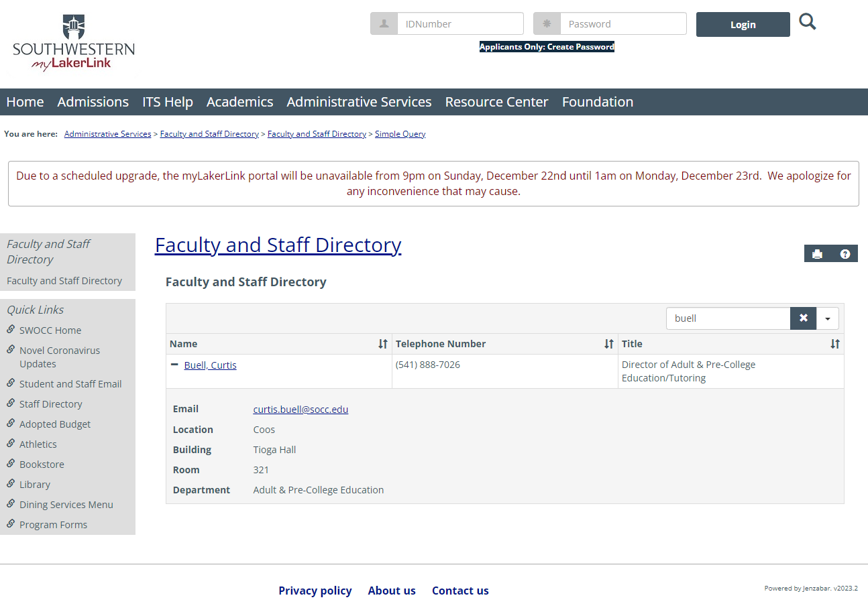The width and height of the screenshot is (868, 614).
Task: Clear the 'buell' search with X button
Action: (803, 318)
